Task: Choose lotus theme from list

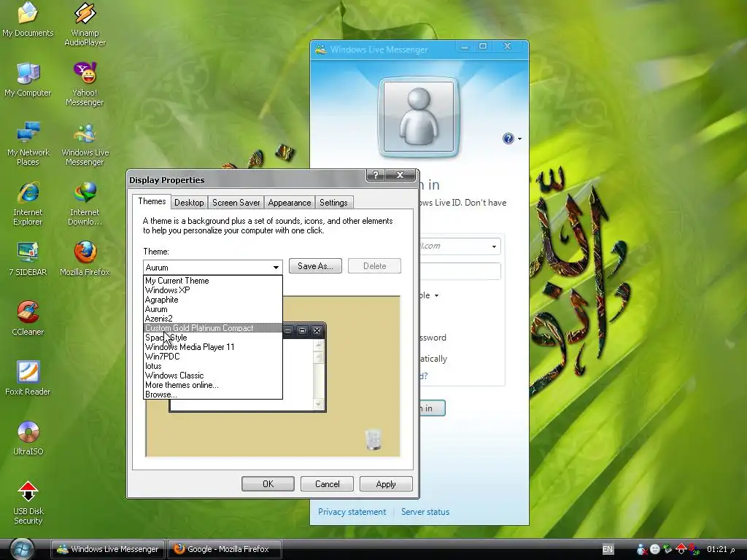Action: coord(213,366)
